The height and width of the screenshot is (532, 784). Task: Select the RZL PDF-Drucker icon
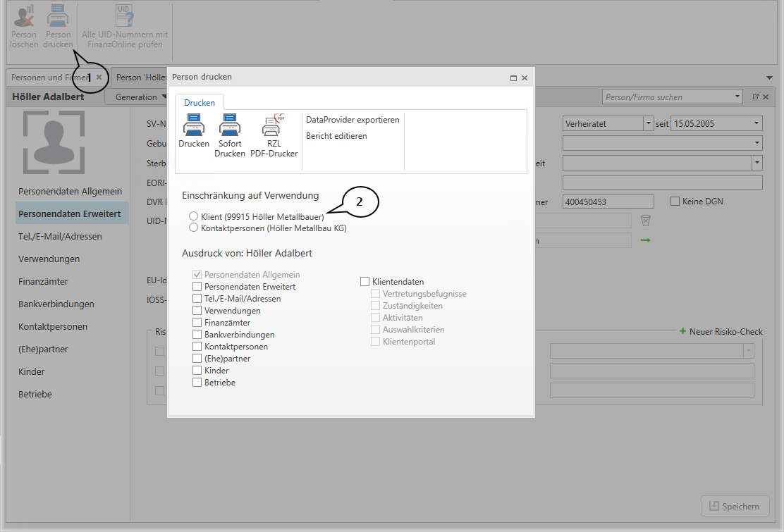273,125
